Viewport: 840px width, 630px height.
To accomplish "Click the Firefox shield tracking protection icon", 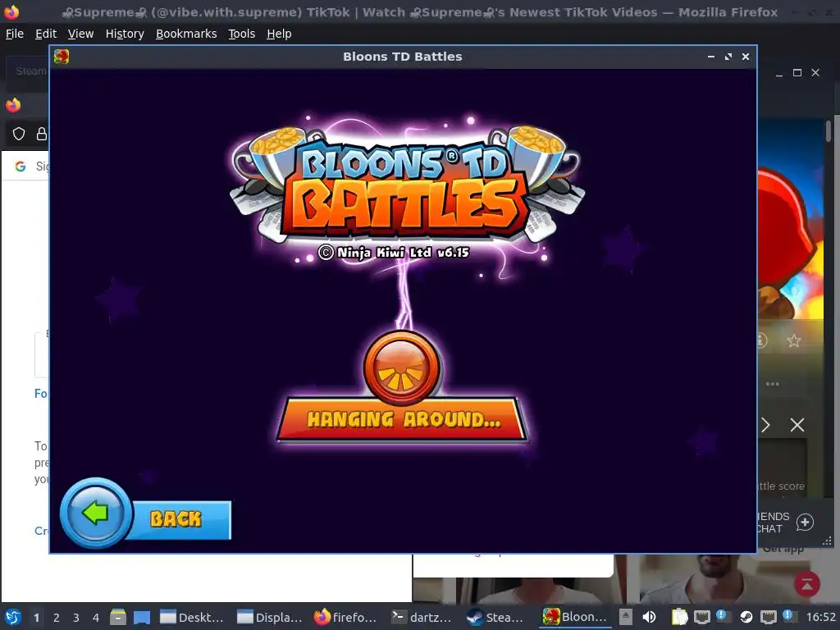I will (x=19, y=134).
